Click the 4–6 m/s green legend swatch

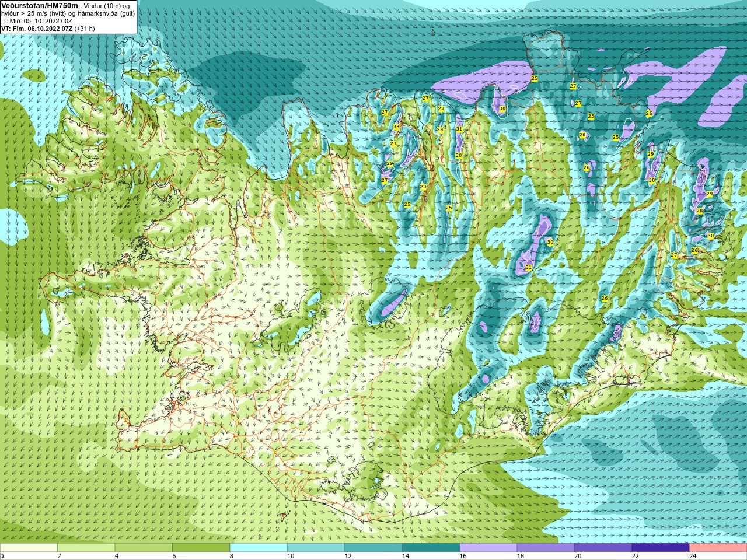tap(144, 548)
